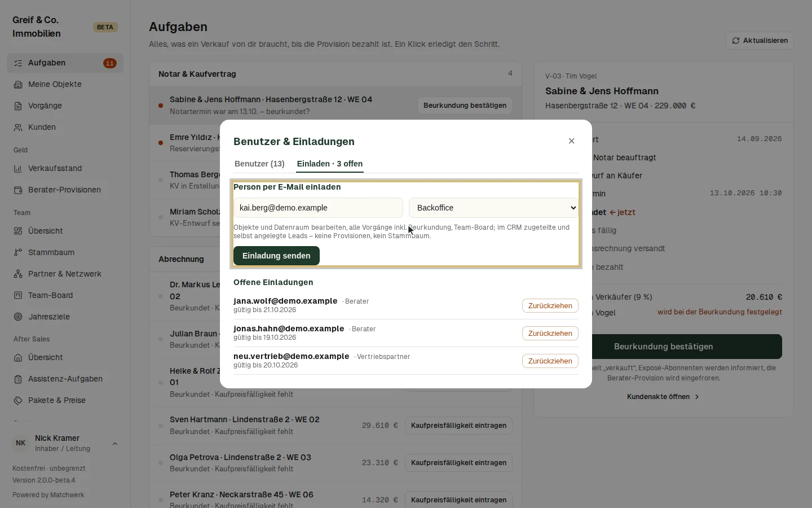Click Einladung senden button
The height and width of the screenshot is (508, 812).
coord(276,256)
